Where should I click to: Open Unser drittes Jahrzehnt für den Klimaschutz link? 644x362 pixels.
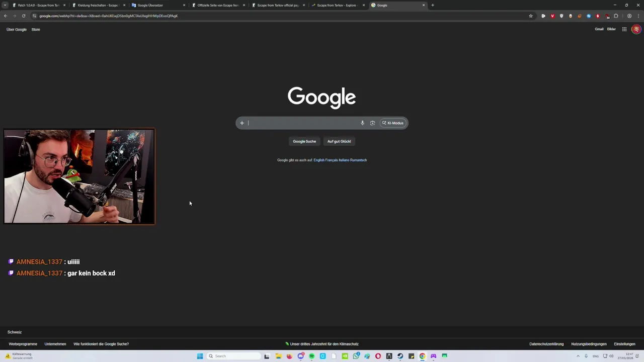click(322, 344)
